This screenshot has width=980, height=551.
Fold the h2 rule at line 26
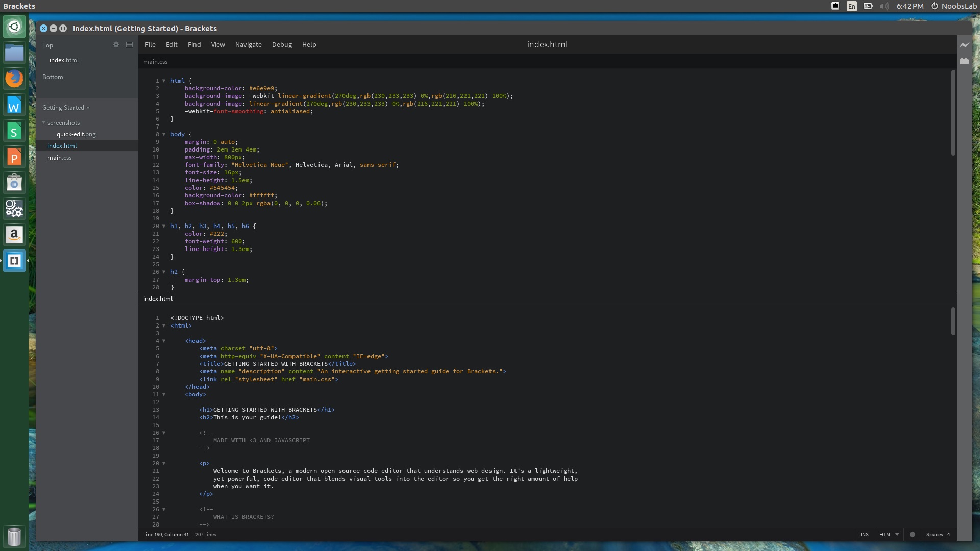tap(164, 272)
